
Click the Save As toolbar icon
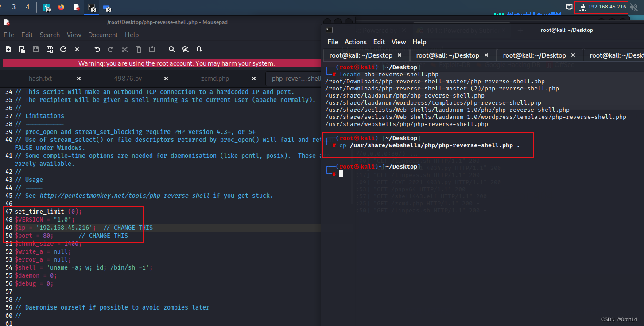tap(50, 49)
